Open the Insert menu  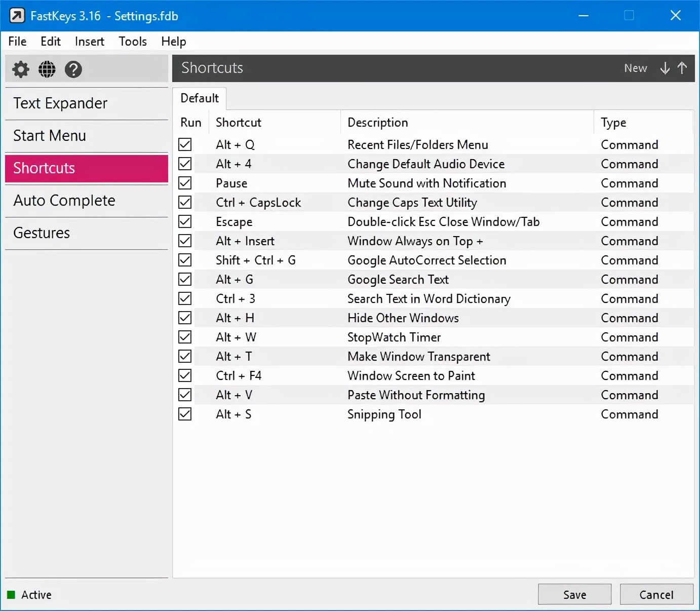(89, 42)
